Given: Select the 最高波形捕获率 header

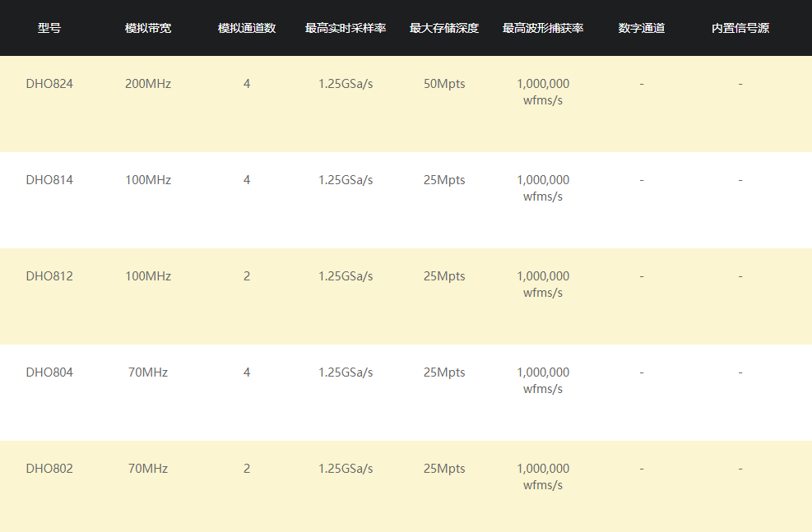Looking at the screenshot, I should click(x=543, y=28).
